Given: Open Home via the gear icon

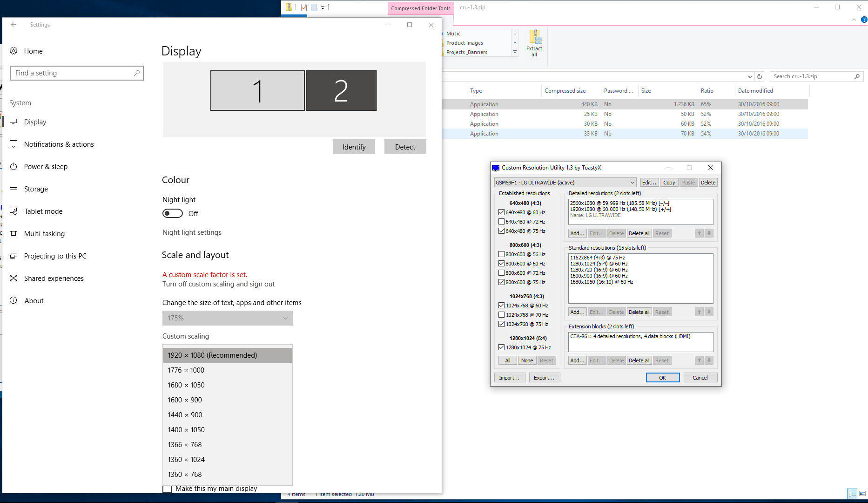Looking at the screenshot, I should click(x=14, y=51).
